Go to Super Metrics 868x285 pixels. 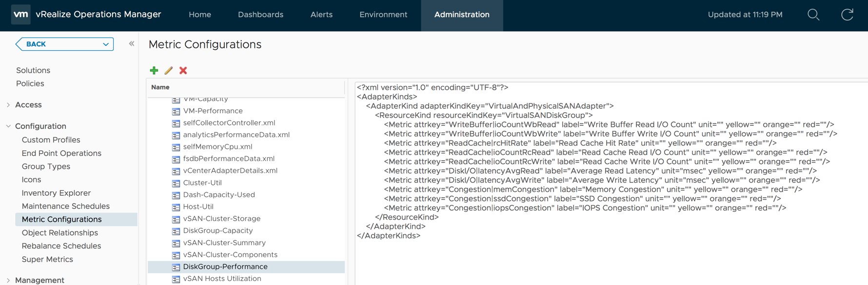click(47, 259)
